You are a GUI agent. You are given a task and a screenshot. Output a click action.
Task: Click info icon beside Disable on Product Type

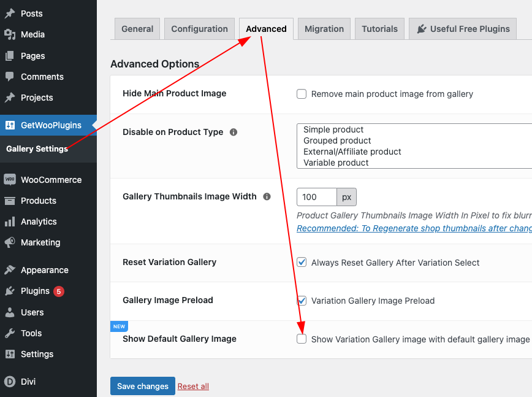point(234,132)
